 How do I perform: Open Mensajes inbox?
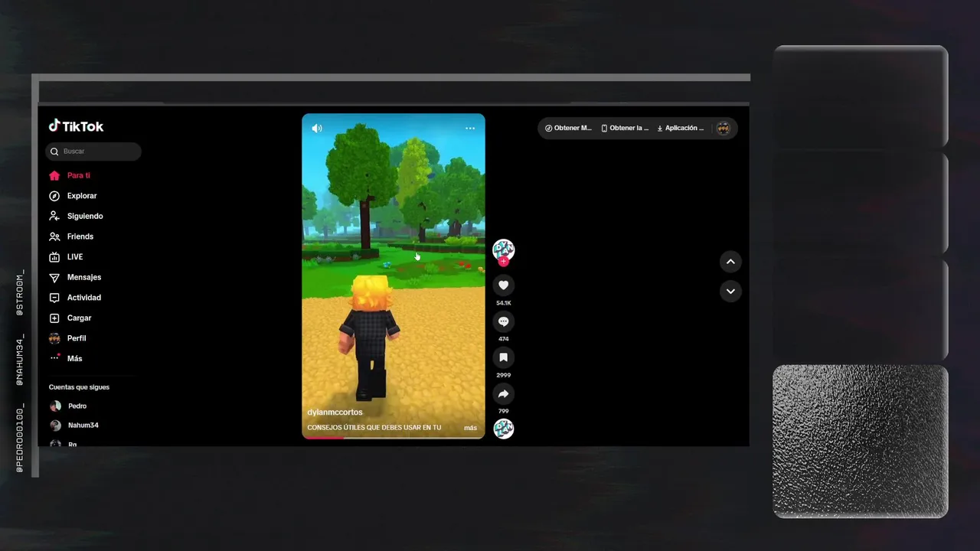click(x=84, y=277)
